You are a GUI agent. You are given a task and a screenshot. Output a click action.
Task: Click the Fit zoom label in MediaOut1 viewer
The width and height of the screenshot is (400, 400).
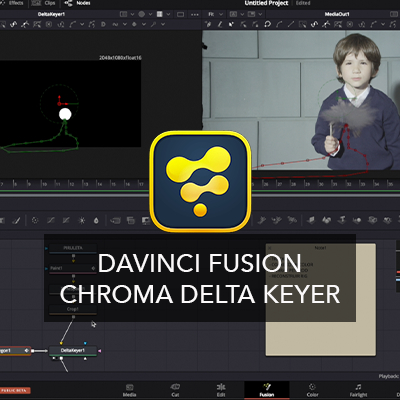(x=211, y=14)
